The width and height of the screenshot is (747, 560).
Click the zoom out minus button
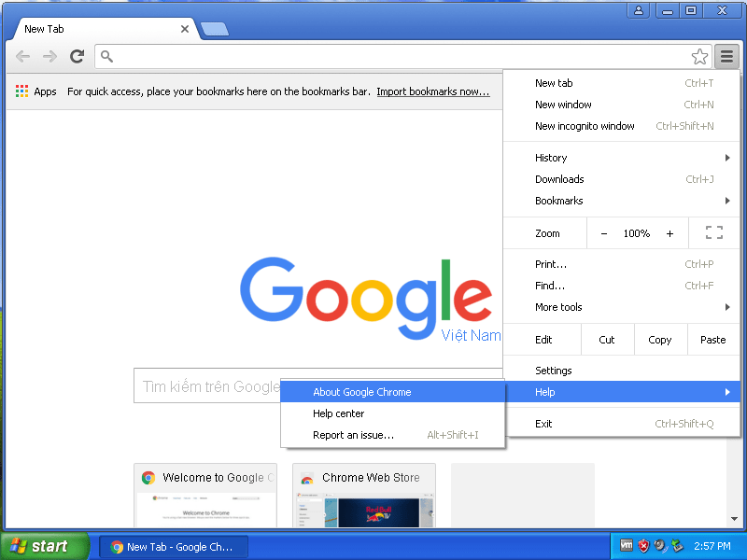[604, 233]
